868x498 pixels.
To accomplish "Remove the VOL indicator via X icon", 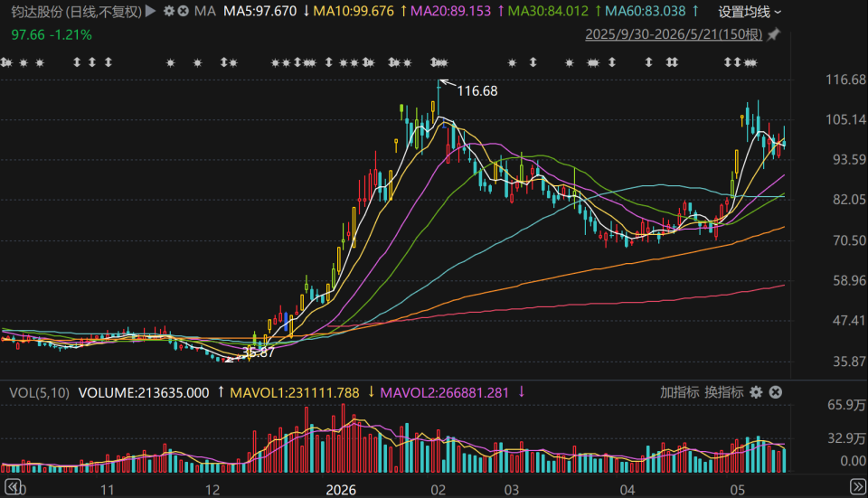I will point(776,392).
